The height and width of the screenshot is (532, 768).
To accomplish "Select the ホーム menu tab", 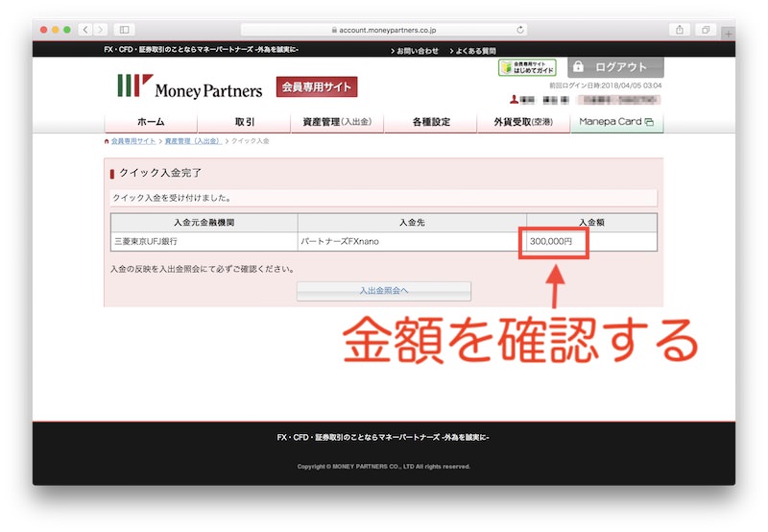I will (151, 122).
